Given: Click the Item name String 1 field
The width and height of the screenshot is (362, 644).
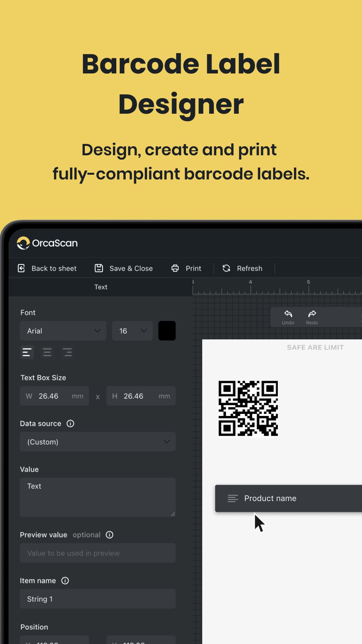Looking at the screenshot, I should point(98,599).
